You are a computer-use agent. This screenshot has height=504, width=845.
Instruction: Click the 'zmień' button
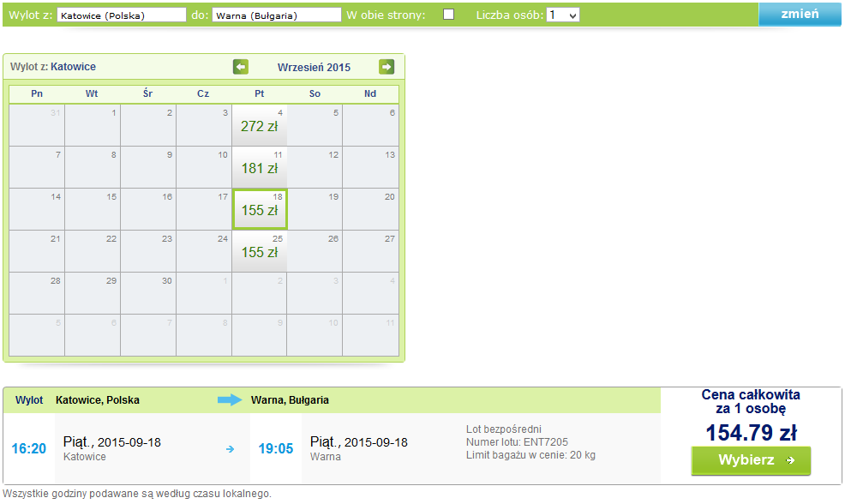pyautogui.click(x=800, y=14)
